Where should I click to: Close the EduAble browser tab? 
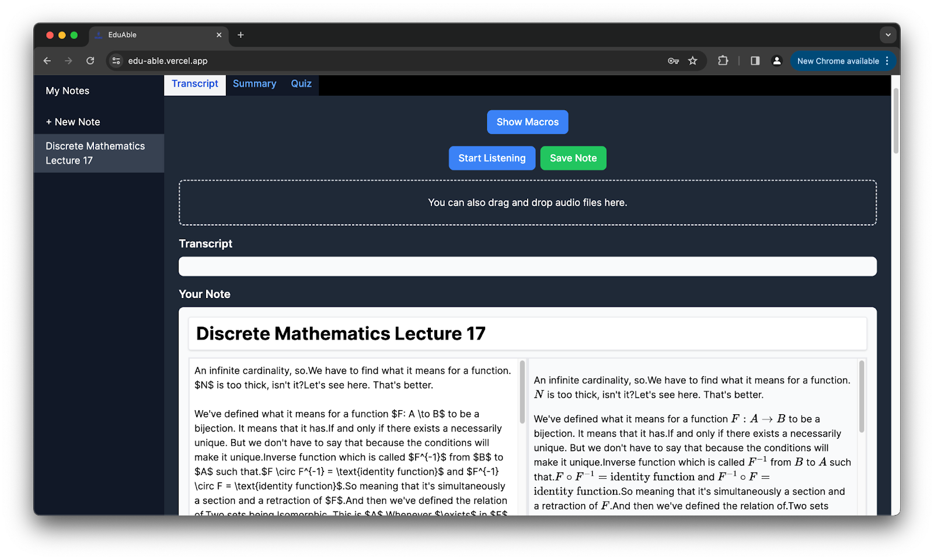pyautogui.click(x=219, y=35)
